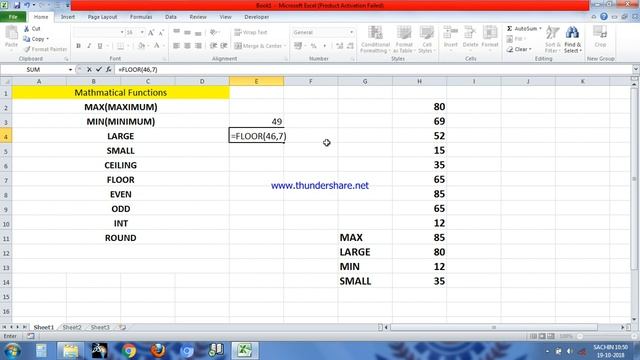The height and width of the screenshot is (360, 640).
Task: Toggle Top Align in Alignment group
Action: 176,32
